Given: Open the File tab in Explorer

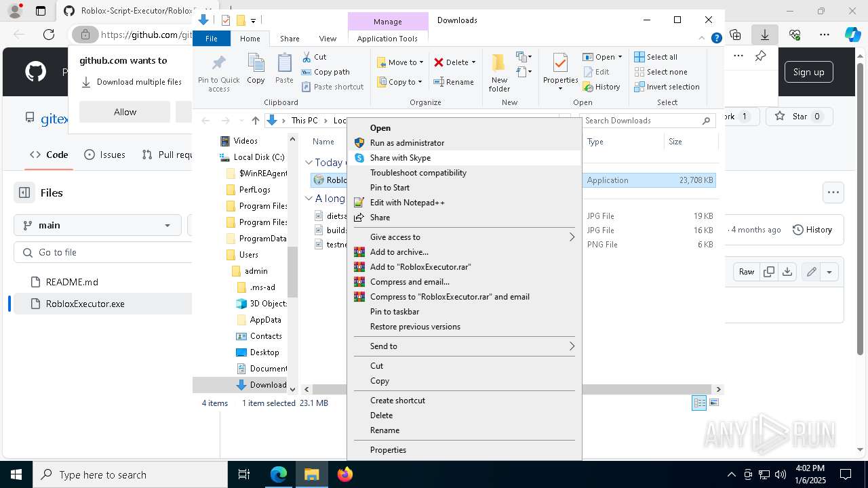Looking at the screenshot, I should point(212,39).
